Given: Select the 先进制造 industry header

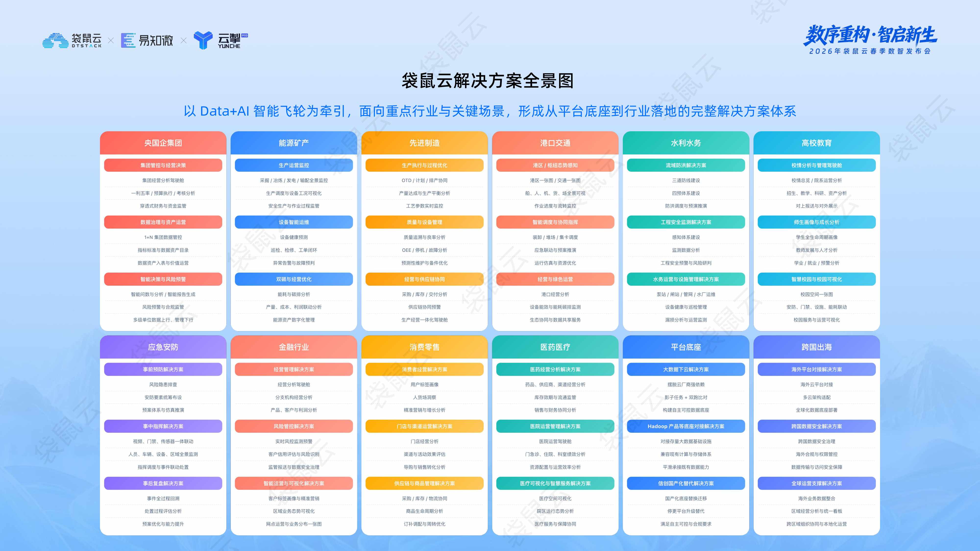Looking at the screenshot, I should coord(425,143).
